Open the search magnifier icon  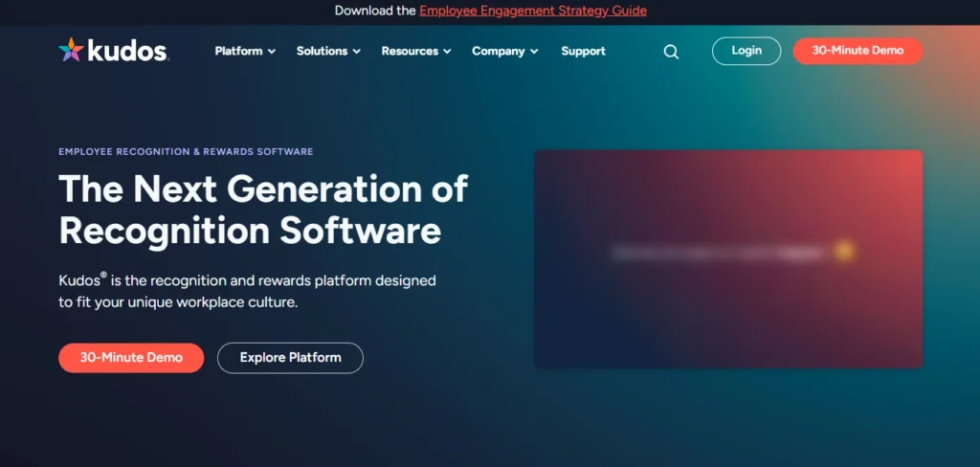[x=671, y=52]
